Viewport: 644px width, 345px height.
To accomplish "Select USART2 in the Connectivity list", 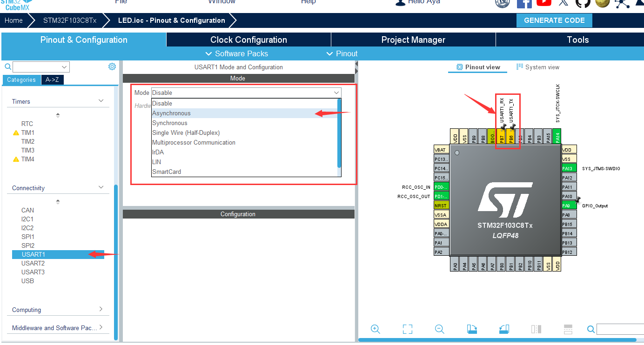I will [x=33, y=263].
